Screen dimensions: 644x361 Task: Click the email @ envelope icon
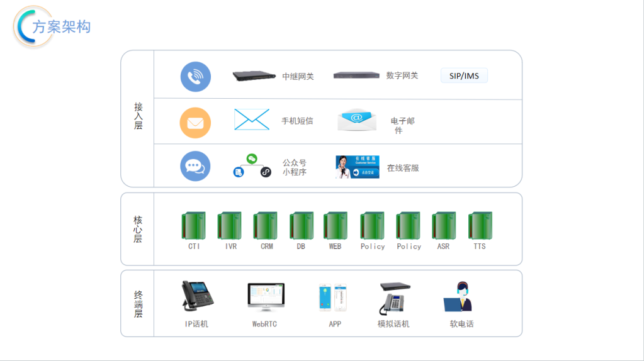pyautogui.click(x=356, y=119)
